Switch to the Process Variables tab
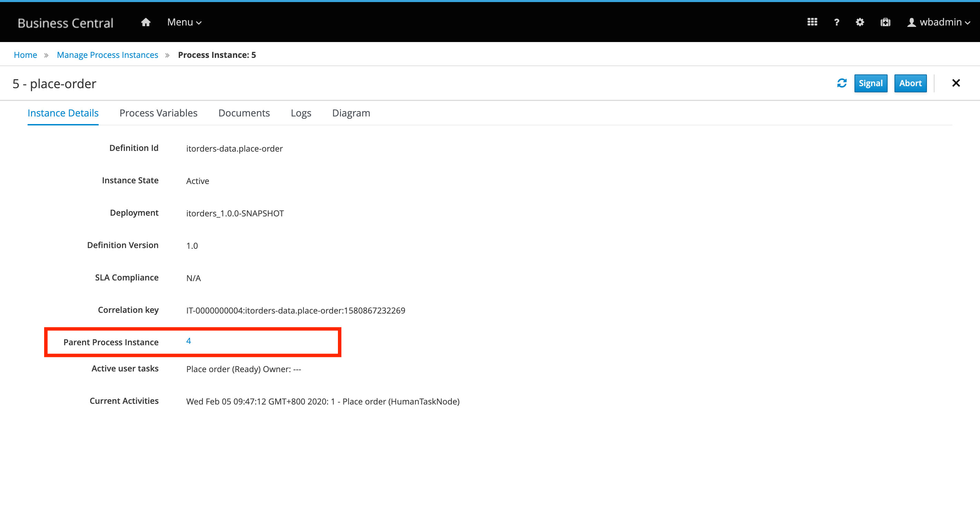This screenshot has height=512, width=980. 158,113
